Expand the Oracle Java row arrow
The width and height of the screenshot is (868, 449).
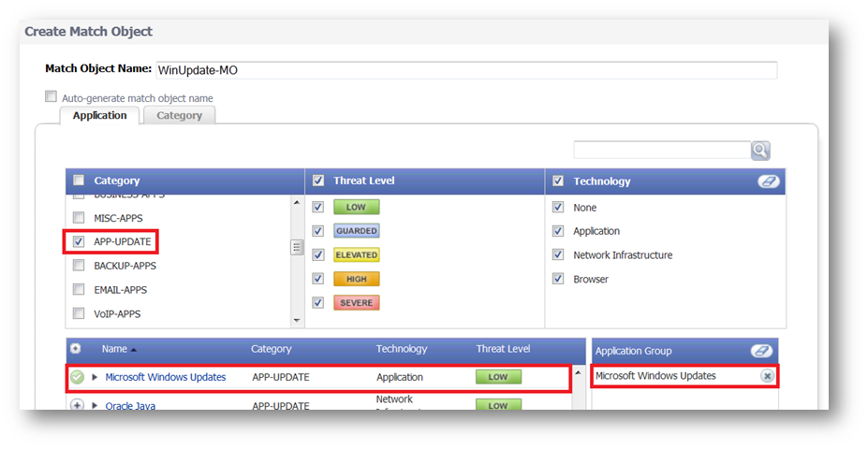(95, 405)
